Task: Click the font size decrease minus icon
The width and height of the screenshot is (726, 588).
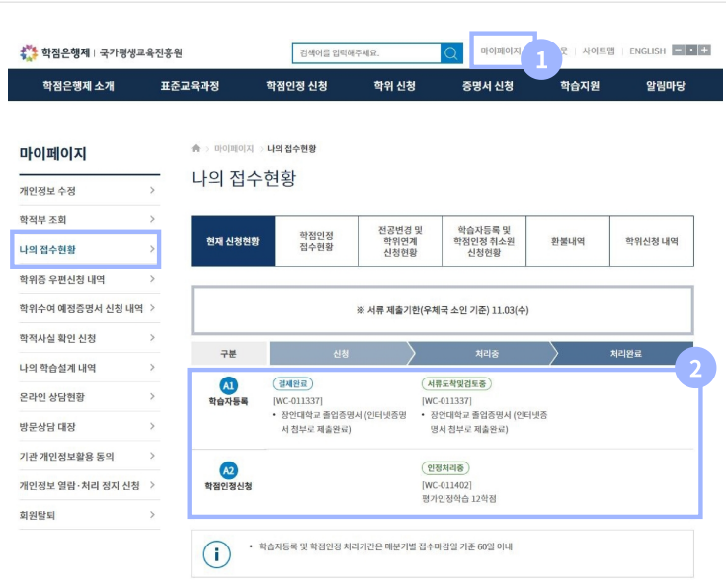Action: coord(679,50)
